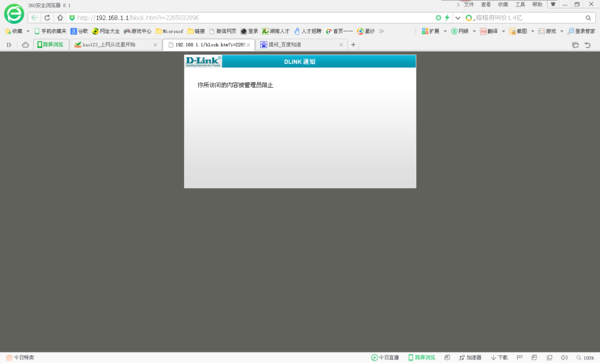
Task: Open the 网址大全 bookmark
Action: coord(106,31)
